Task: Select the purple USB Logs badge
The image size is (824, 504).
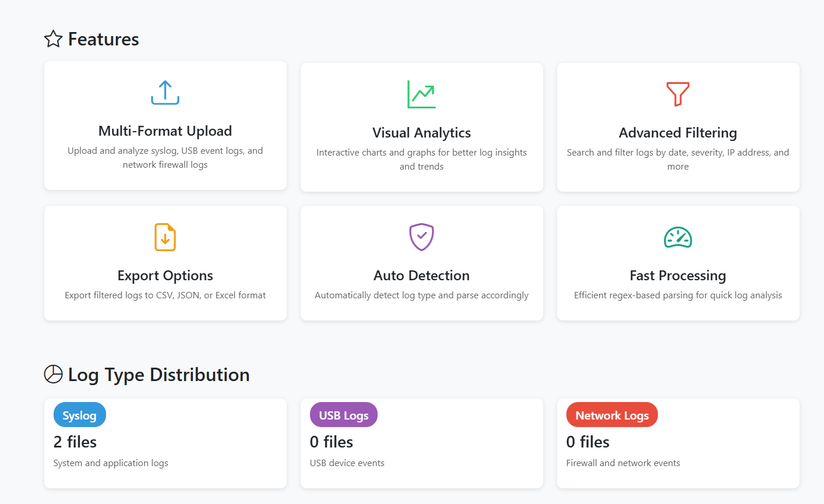Action: pos(344,415)
